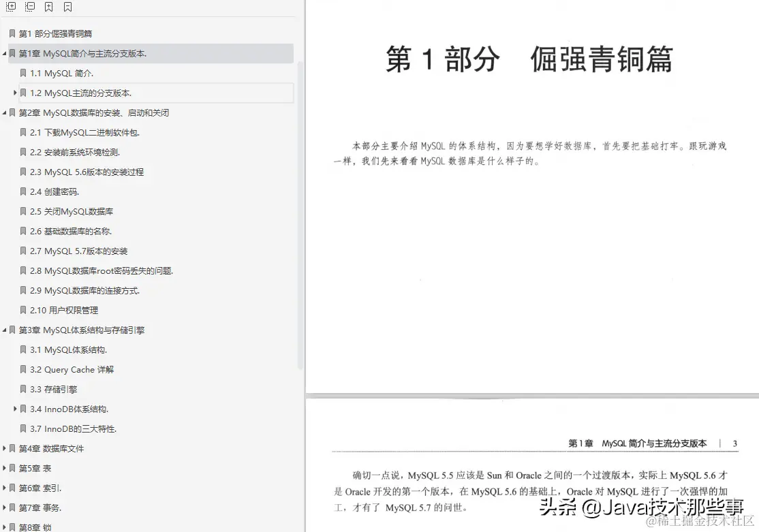
Task: Open bookmark 2.10 用户权限管理
Action: tap(64, 311)
